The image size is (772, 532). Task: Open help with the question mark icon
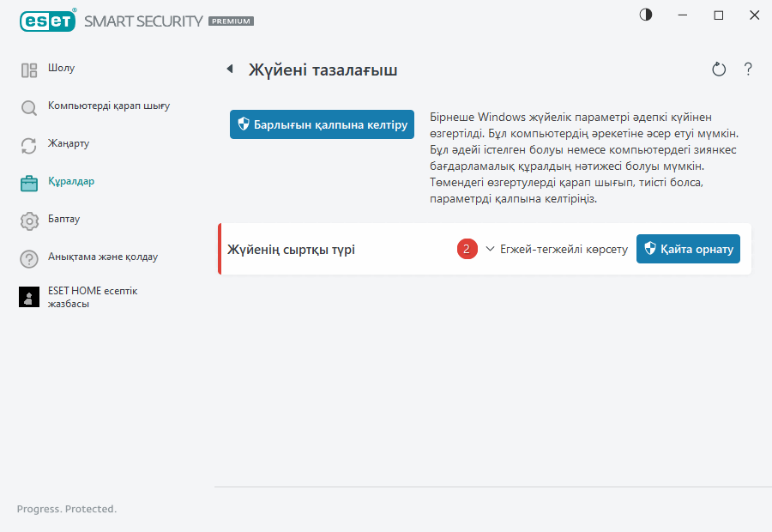748,70
